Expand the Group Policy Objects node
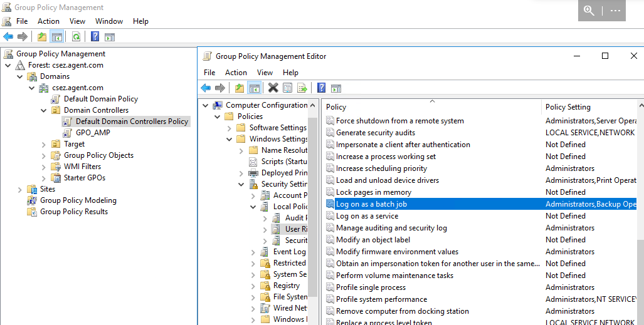This screenshot has height=325, width=644. (43, 155)
